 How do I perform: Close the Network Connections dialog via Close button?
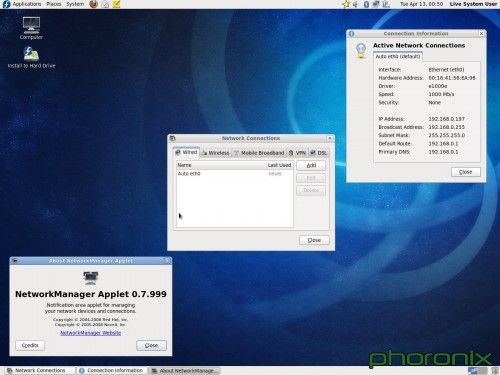pyautogui.click(x=314, y=240)
